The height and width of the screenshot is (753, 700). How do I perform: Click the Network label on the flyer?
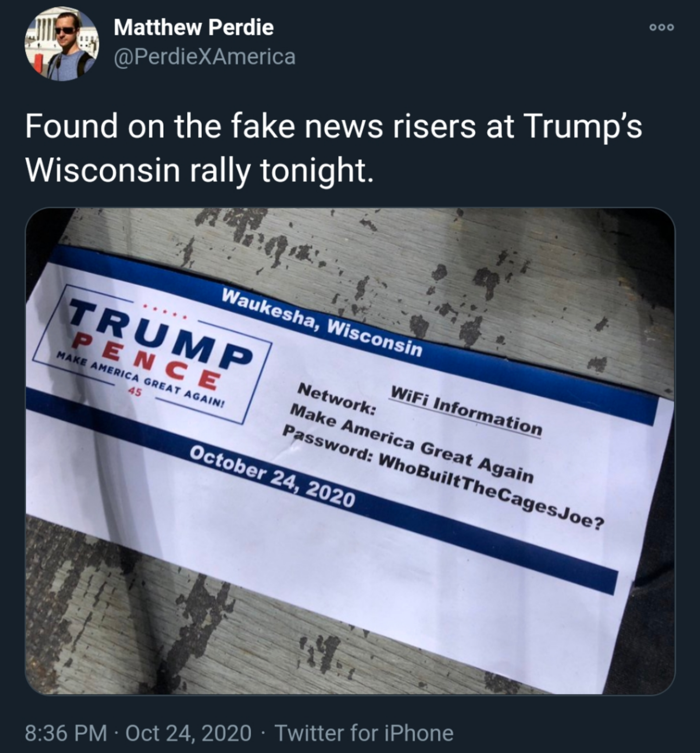(337, 399)
